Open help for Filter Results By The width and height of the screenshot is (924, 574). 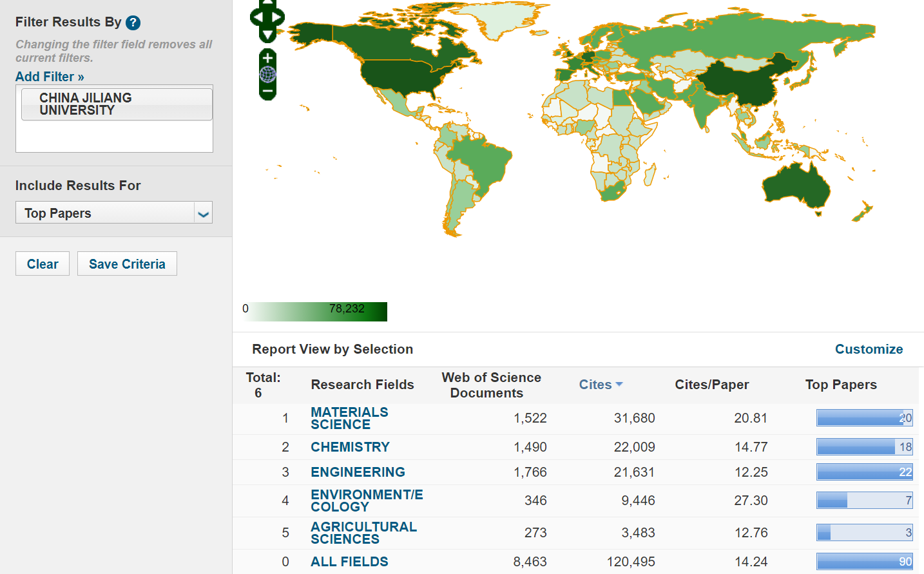tap(133, 23)
